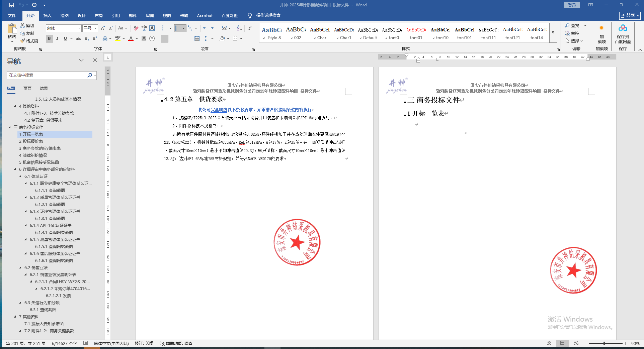The image size is (644, 349).
Task: Open the 结果 tab in navigation pane
Action: pos(44,88)
